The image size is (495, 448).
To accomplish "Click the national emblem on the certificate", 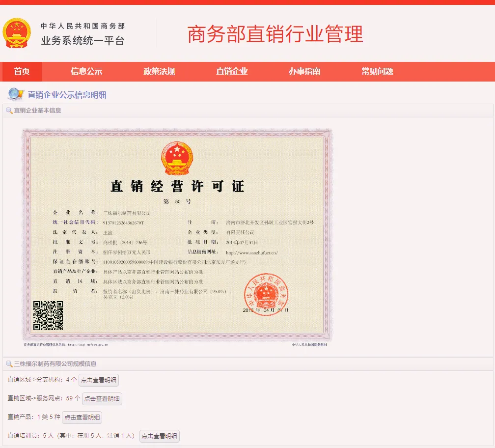I will point(177,158).
